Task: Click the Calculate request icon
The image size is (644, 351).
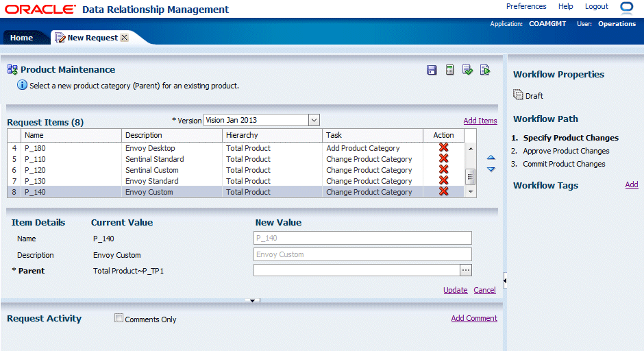Action: [x=450, y=70]
